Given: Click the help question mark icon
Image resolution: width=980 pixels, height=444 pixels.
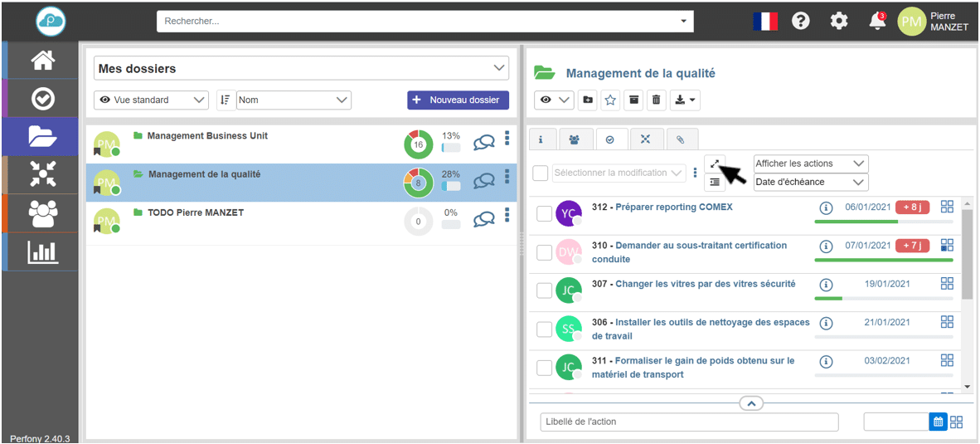Looking at the screenshot, I should [800, 22].
